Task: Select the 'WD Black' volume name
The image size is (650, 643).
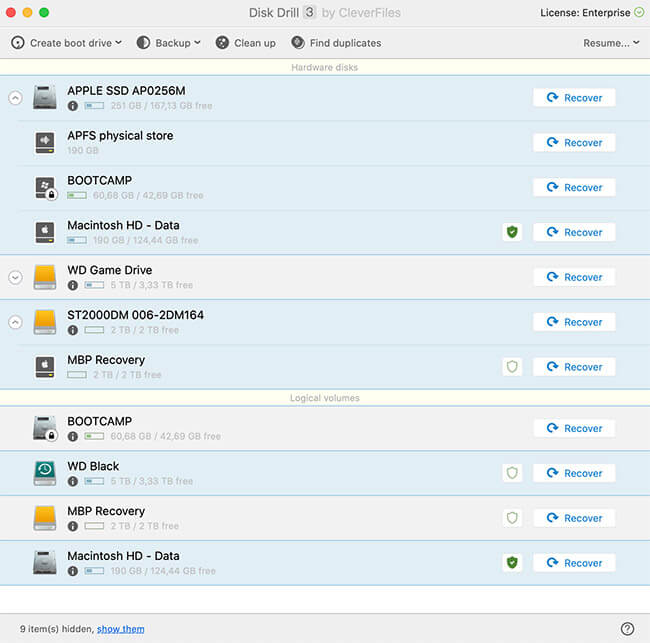Action: 93,466
